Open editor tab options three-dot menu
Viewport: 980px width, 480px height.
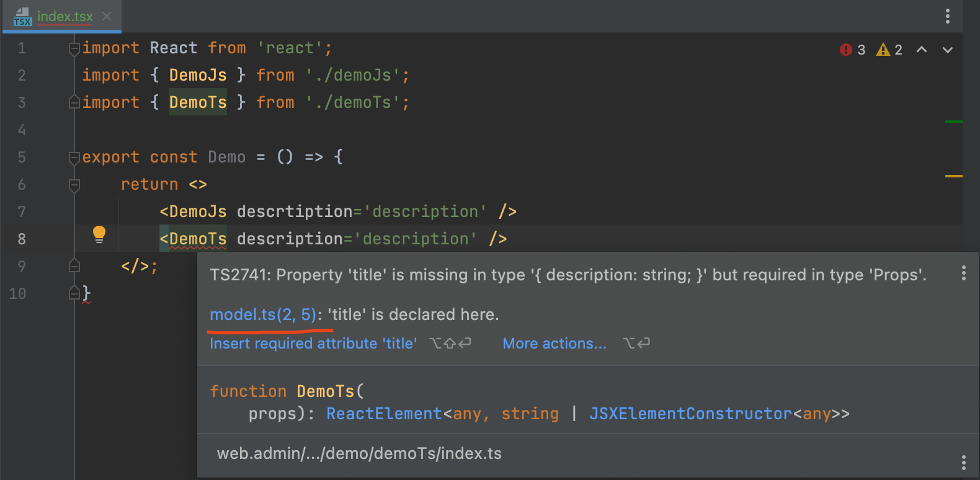948,16
